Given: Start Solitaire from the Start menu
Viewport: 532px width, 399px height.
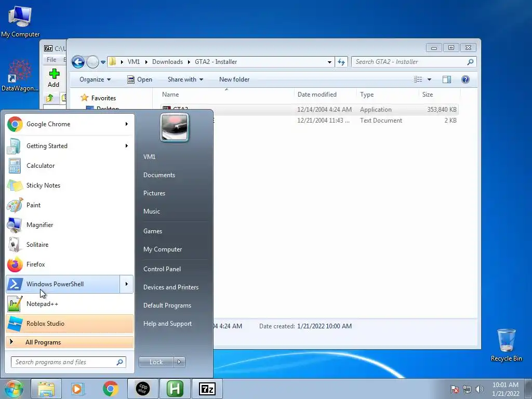Looking at the screenshot, I should [70, 244].
